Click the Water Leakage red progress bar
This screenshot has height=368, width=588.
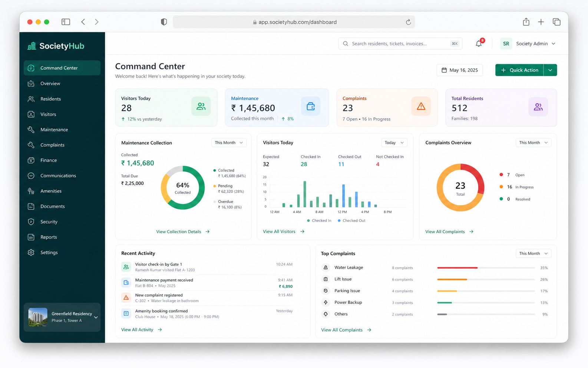click(x=457, y=267)
